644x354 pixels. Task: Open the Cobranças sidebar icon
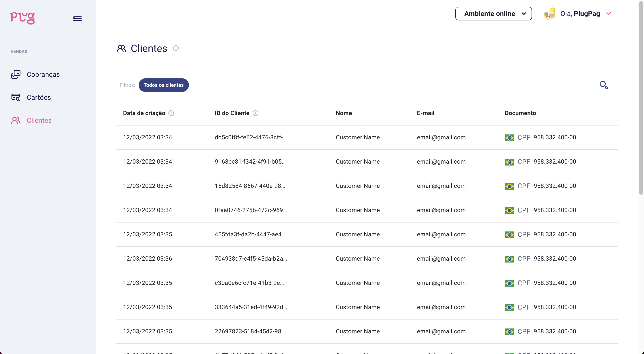[16, 74]
